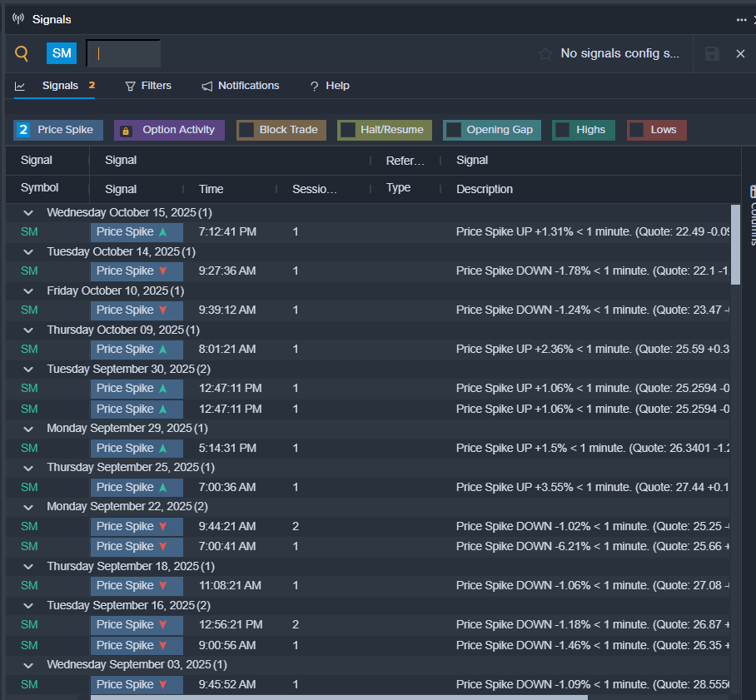The height and width of the screenshot is (700, 756).
Task: Click the search magnifier icon
Action: 22,54
